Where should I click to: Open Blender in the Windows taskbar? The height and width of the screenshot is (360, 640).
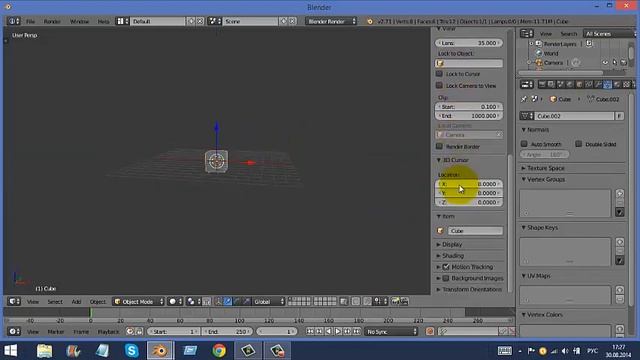coord(160,351)
